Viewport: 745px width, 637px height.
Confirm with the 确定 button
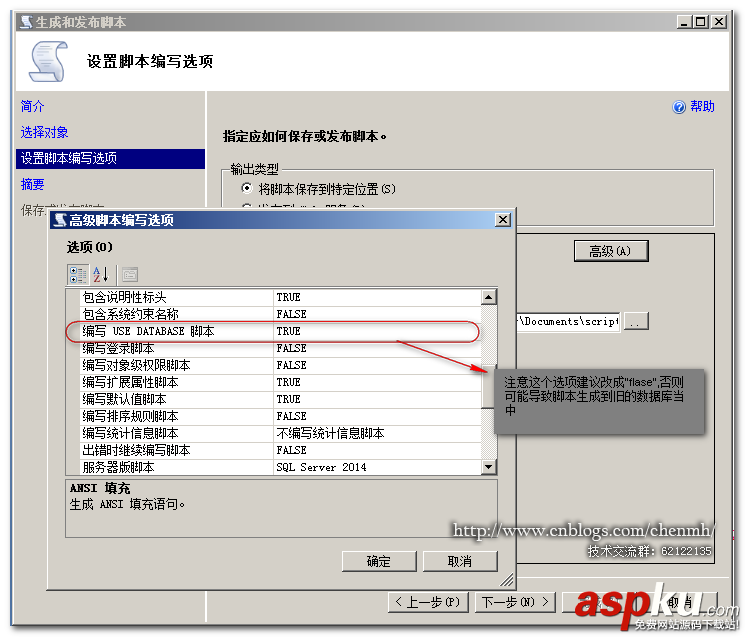point(379,561)
